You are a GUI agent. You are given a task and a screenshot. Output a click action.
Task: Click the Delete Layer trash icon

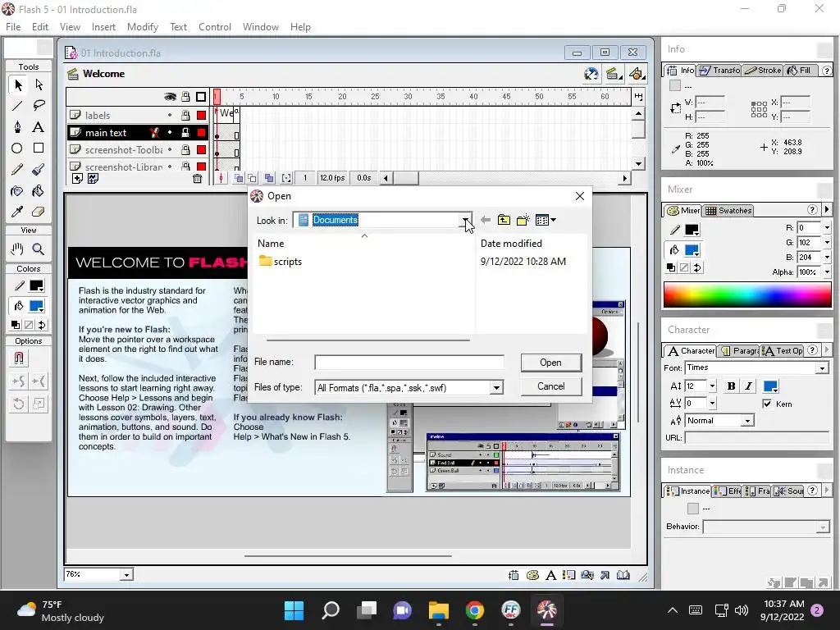point(198,179)
